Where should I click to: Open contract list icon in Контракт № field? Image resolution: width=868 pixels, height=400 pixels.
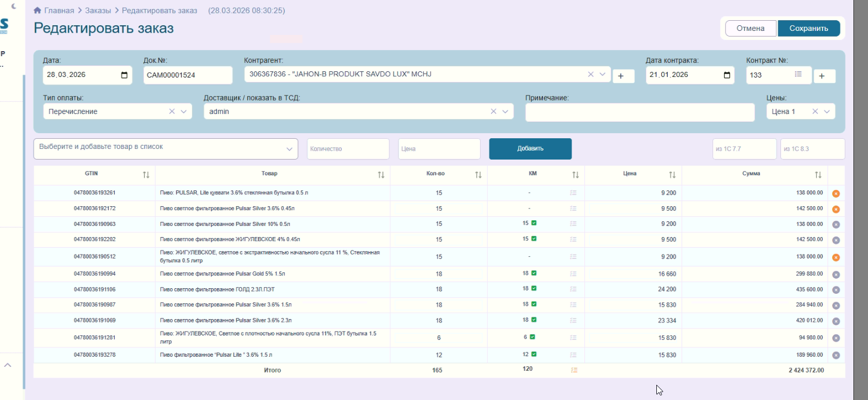click(x=798, y=74)
